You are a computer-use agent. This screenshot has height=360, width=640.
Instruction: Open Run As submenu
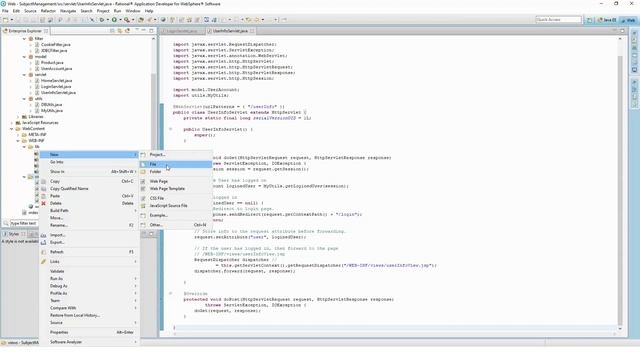pos(89,279)
